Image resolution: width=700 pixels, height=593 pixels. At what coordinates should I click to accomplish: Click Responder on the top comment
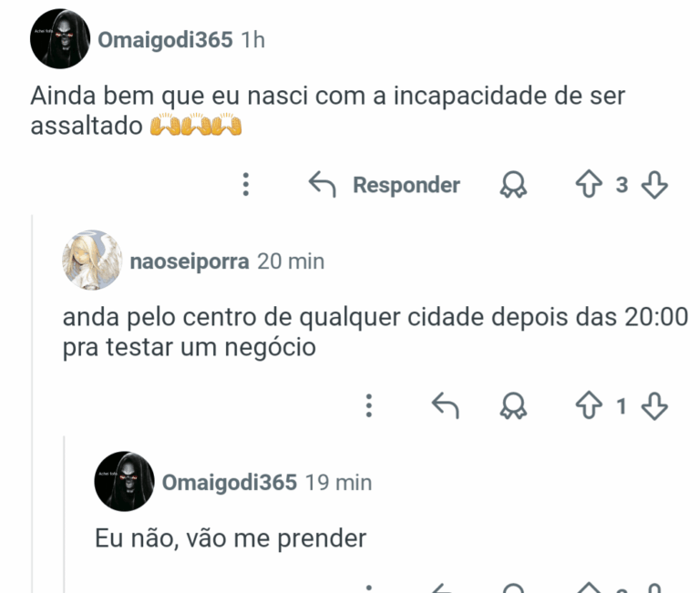[385, 185]
